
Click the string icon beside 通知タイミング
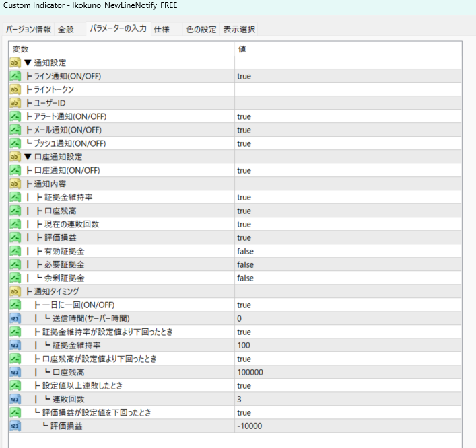coord(15,291)
